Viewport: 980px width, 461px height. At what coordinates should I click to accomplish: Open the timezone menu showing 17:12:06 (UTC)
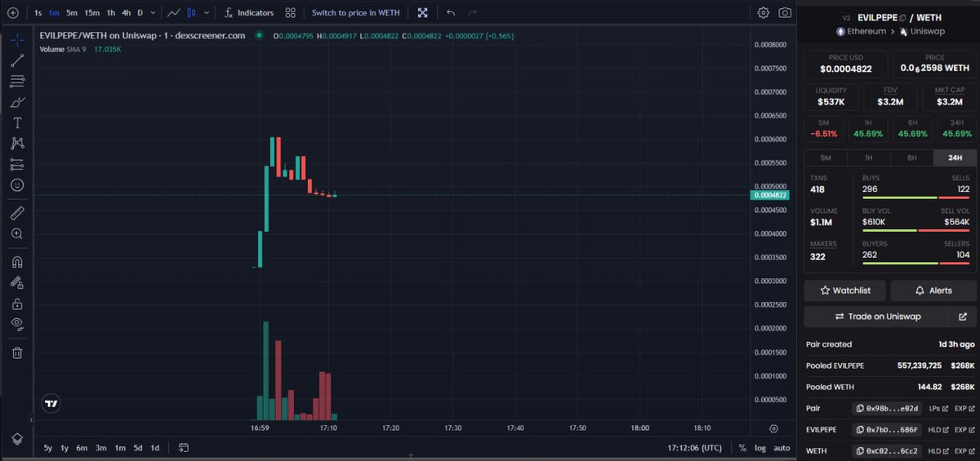694,447
